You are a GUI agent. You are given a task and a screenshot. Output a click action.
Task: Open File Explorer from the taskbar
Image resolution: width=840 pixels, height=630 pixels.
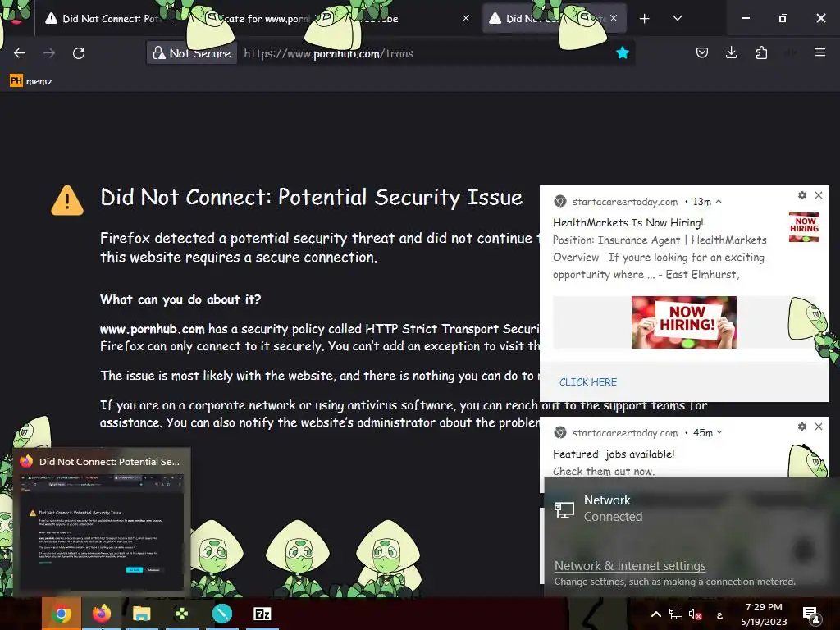pyautogui.click(x=141, y=614)
